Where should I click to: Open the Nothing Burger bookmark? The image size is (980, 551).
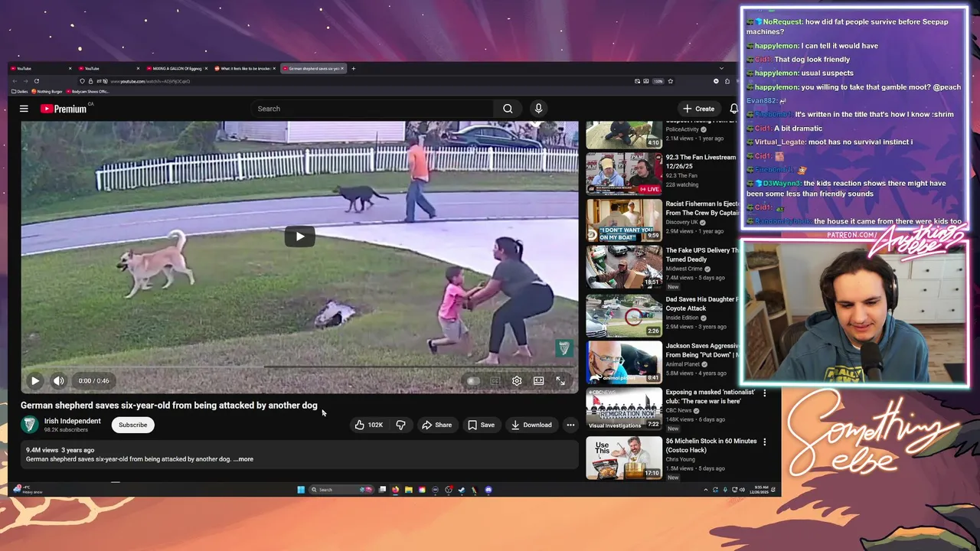pyautogui.click(x=49, y=91)
